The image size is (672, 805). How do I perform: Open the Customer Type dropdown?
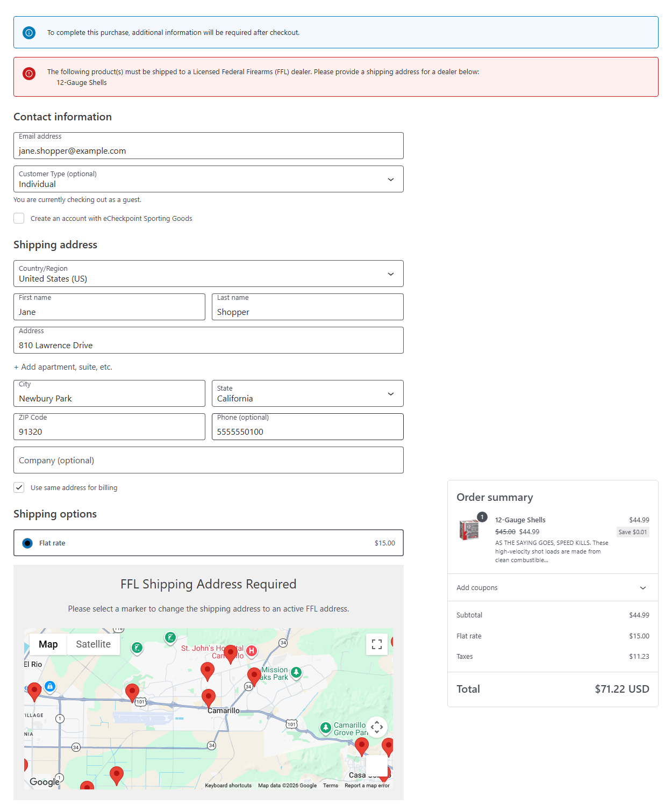(209, 179)
